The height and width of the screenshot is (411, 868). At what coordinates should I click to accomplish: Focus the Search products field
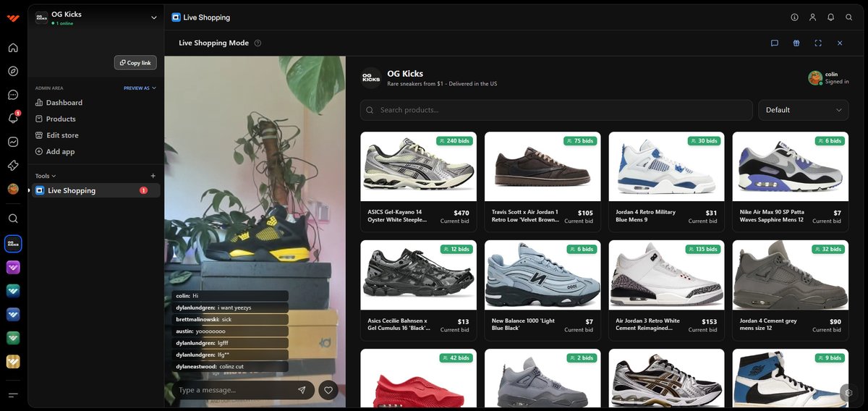(556, 110)
